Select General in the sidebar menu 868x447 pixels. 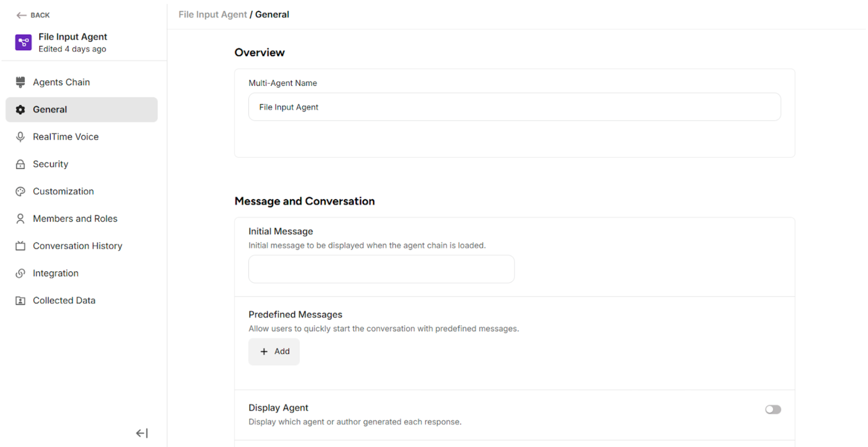(50, 109)
